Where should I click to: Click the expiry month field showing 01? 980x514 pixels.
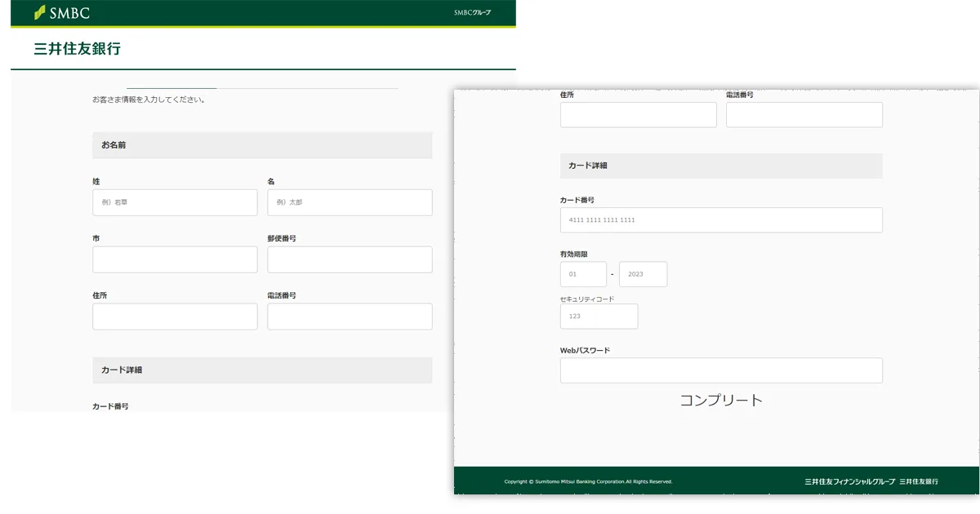click(x=583, y=274)
